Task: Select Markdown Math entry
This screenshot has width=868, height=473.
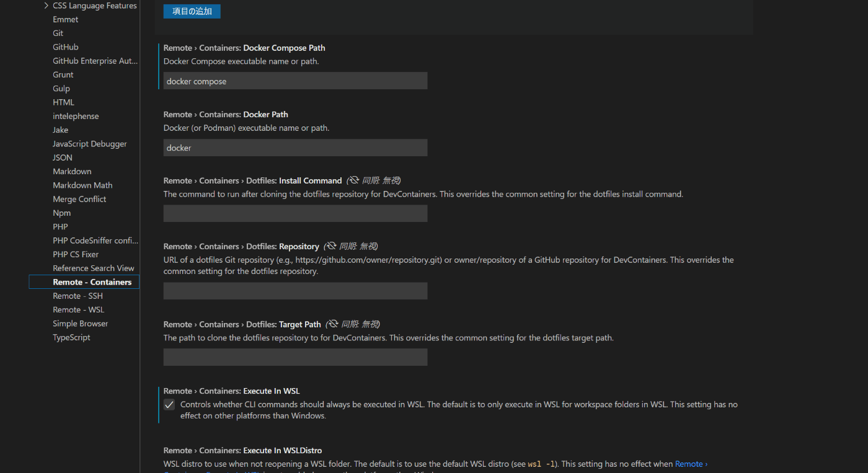Action: coord(82,185)
